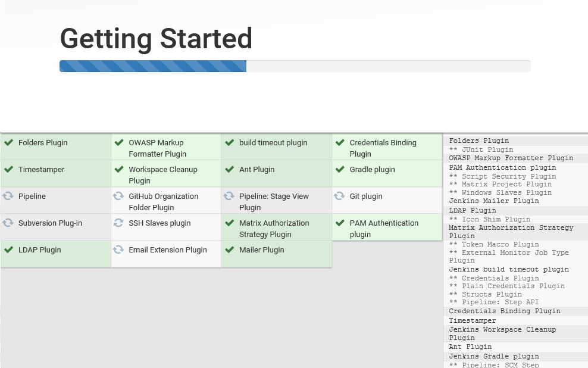Select the SSH Slaves plugin label

159,223
